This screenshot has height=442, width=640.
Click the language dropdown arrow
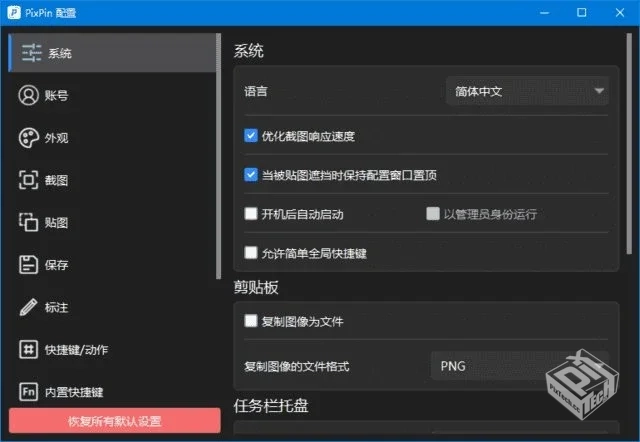[x=599, y=91]
